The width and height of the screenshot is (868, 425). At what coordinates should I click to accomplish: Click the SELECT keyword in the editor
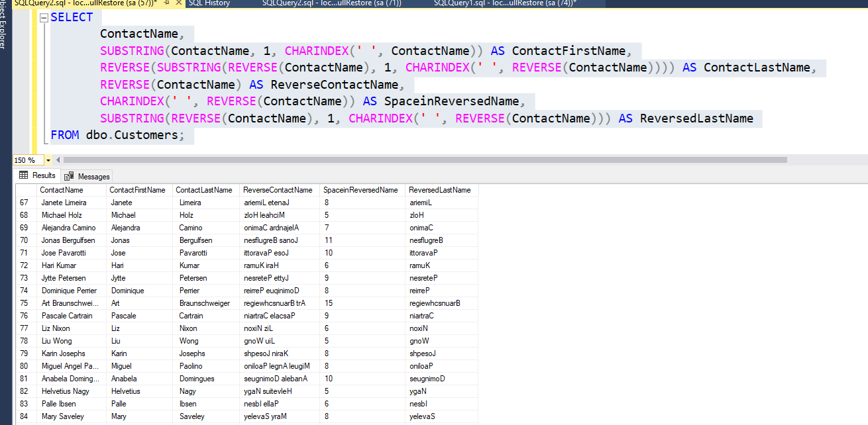[72, 17]
